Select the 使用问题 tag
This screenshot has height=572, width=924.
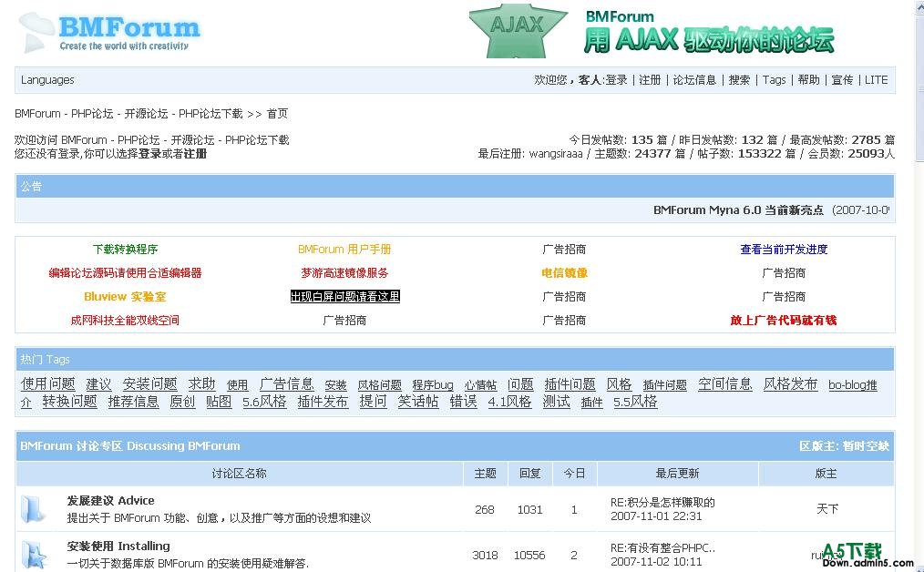[48, 384]
